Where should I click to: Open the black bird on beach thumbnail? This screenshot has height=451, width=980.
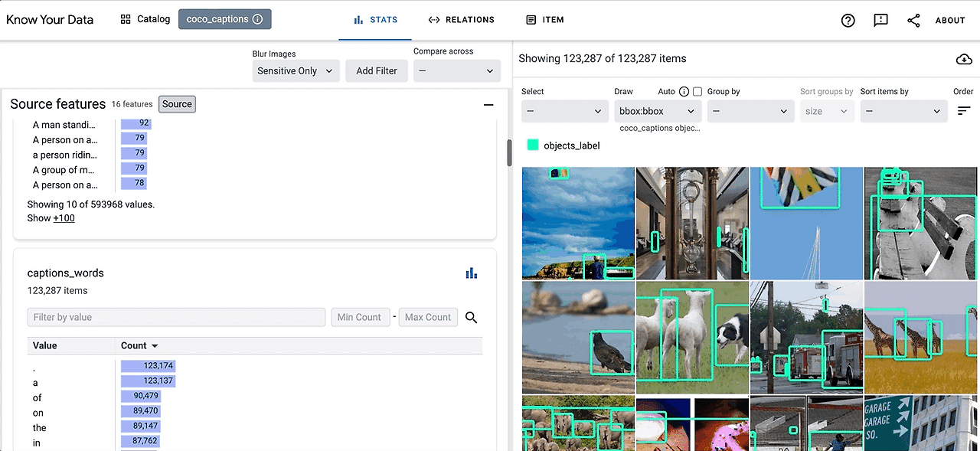(x=578, y=337)
